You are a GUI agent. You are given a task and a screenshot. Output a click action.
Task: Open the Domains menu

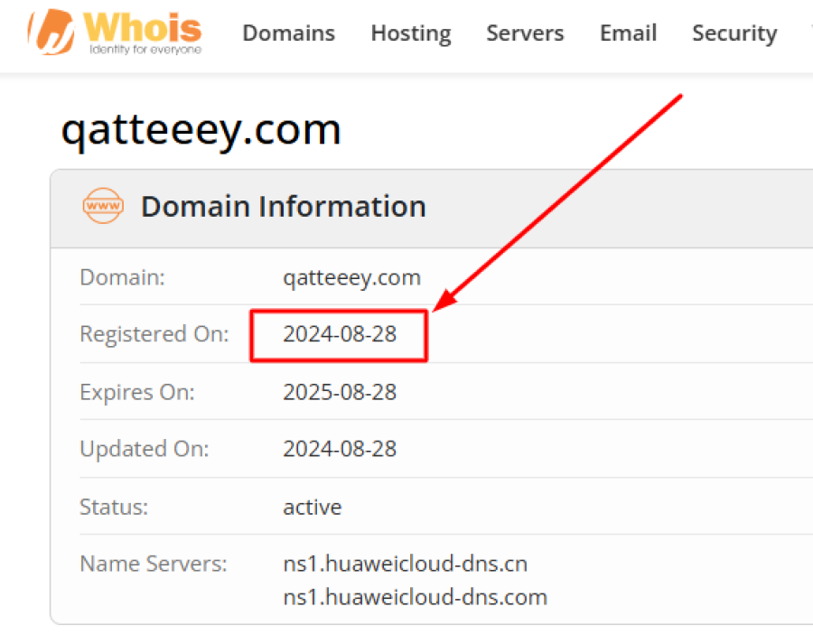click(288, 33)
